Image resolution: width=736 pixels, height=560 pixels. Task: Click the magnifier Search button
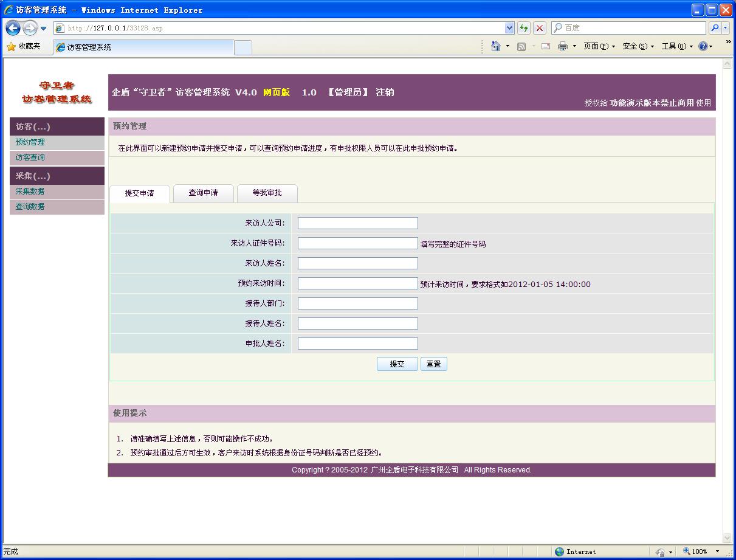pyautogui.click(x=715, y=28)
